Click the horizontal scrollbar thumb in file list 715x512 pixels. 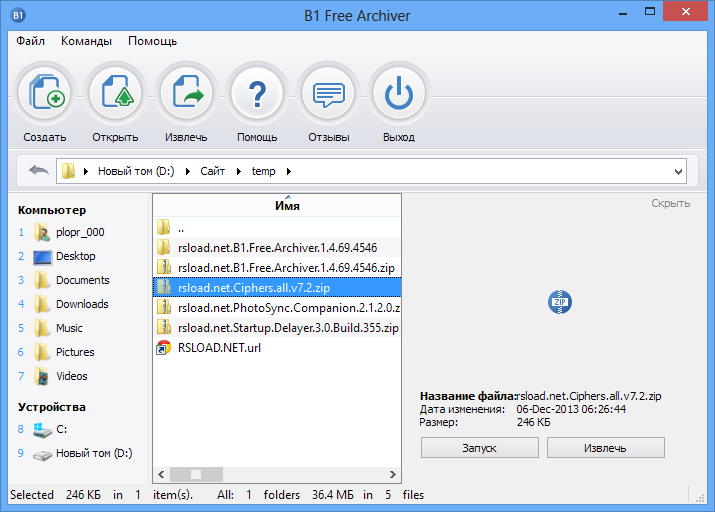196,474
